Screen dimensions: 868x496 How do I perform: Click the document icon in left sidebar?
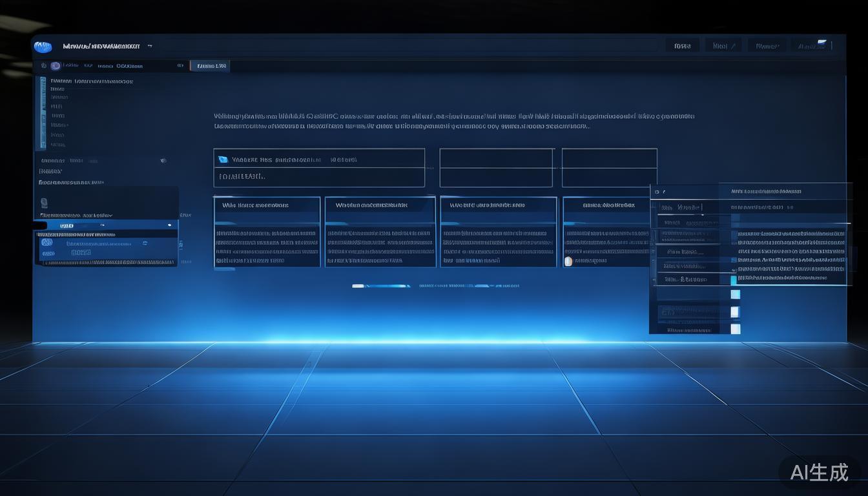(44, 202)
